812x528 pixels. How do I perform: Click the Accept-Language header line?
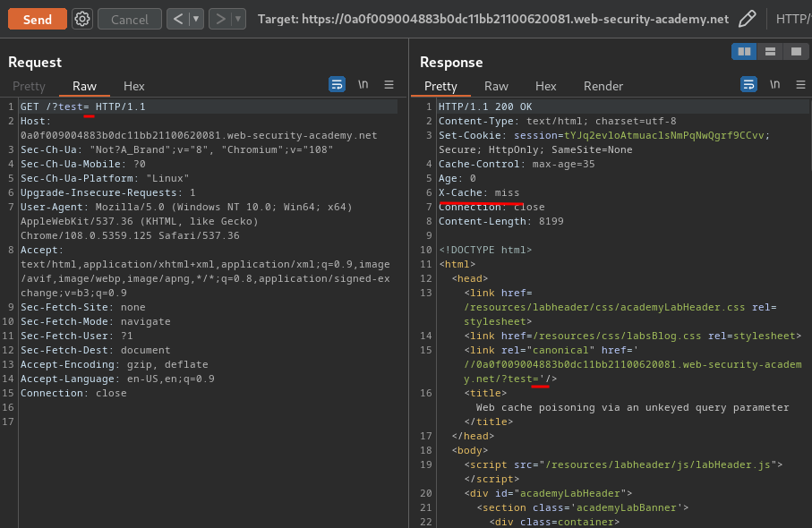pos(117,379)
